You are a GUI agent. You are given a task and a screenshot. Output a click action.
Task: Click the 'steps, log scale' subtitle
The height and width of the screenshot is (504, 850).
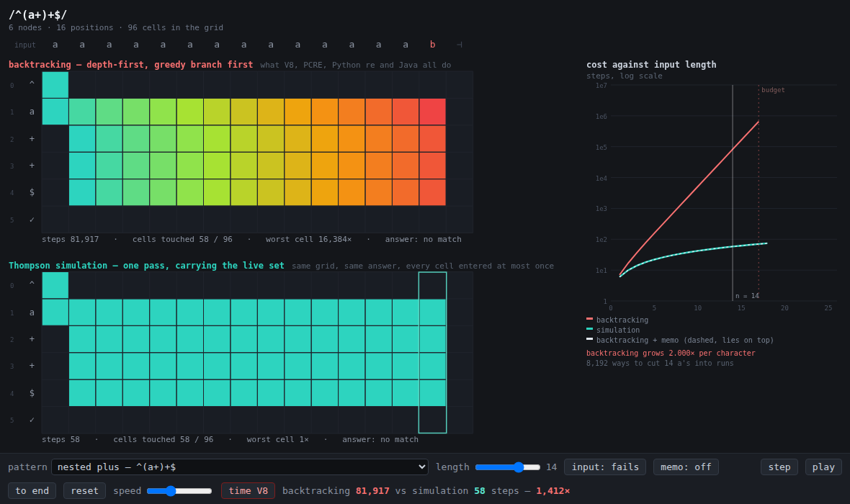point(625,76)
